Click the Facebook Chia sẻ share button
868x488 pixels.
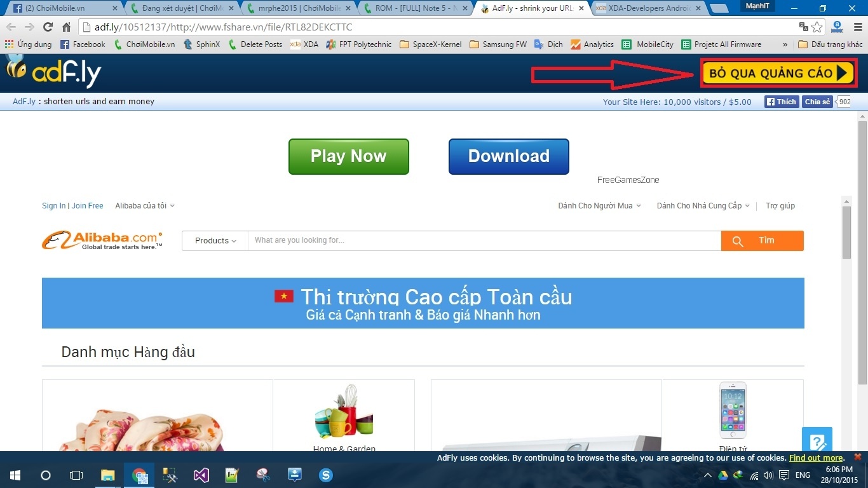pos(817,102)
